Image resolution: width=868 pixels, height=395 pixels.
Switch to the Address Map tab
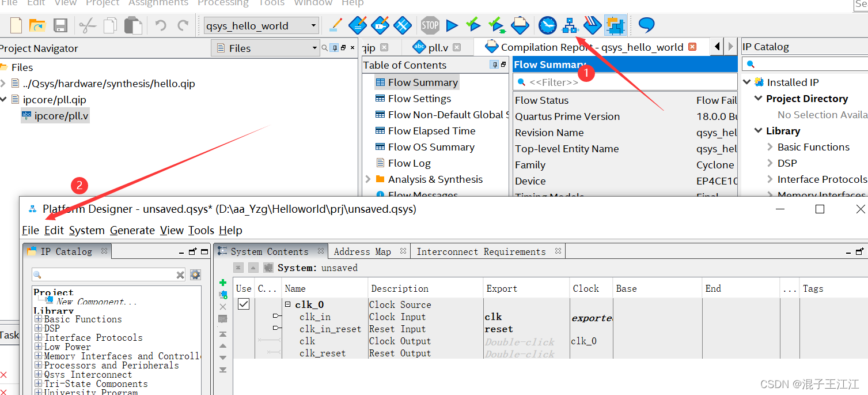click(362, 251)
